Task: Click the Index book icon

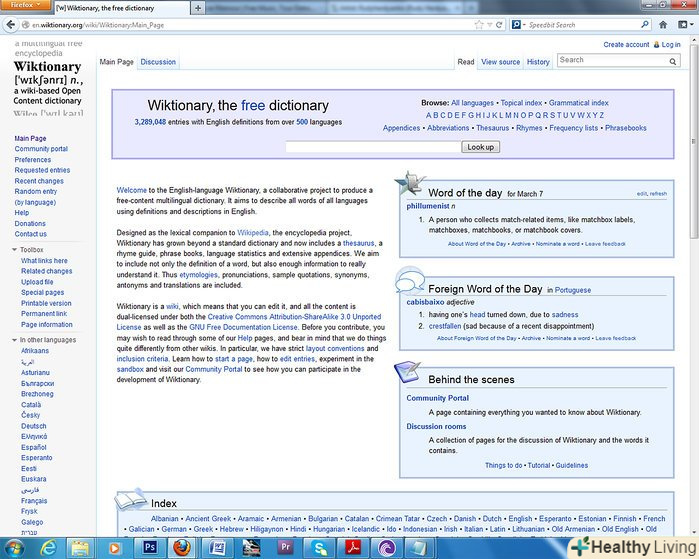Action: [x=130, y=499]
